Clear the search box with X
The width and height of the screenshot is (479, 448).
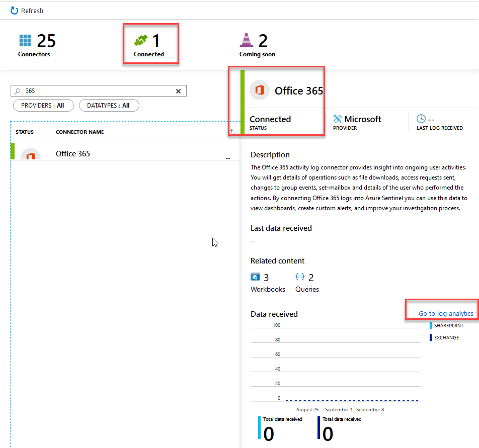point(178,91)
